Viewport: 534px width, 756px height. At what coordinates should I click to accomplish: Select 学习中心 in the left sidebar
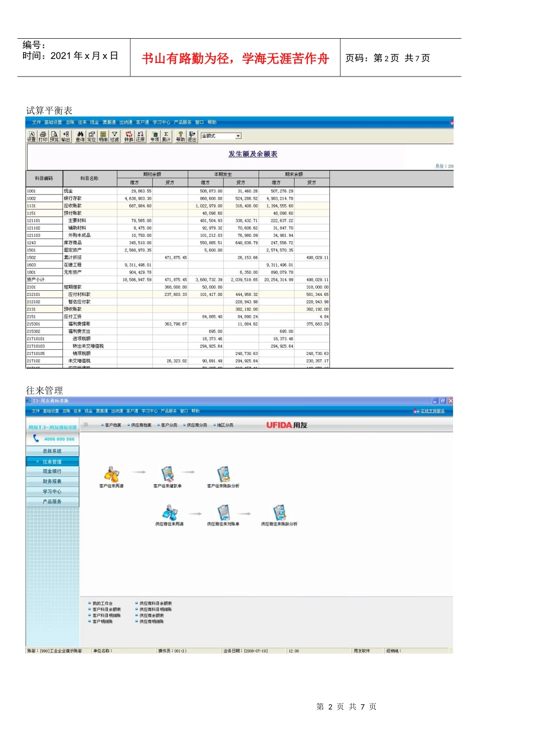point(52,492)
